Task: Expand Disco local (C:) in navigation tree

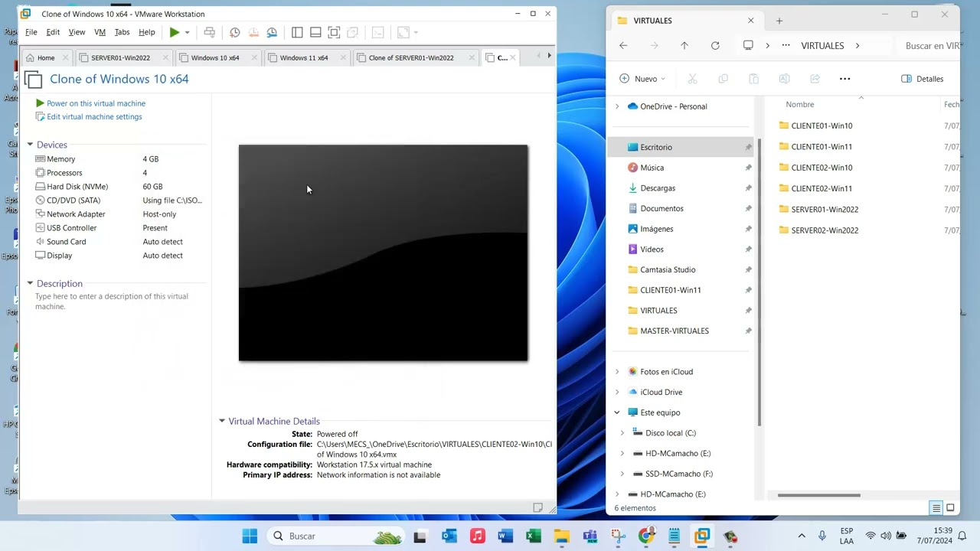Action: (622, 433)
